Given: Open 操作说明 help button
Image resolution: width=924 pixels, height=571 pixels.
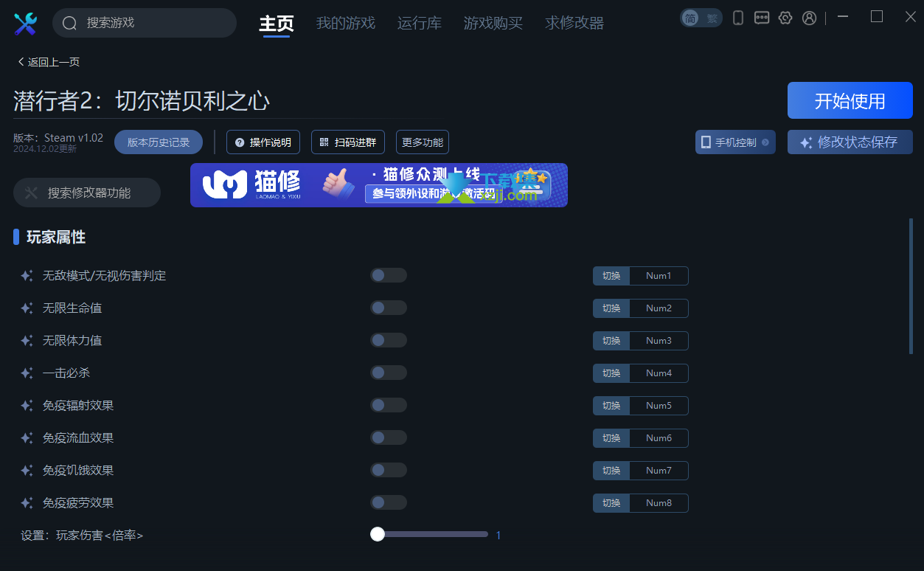Looking at the screenshot, I should 263,142.
